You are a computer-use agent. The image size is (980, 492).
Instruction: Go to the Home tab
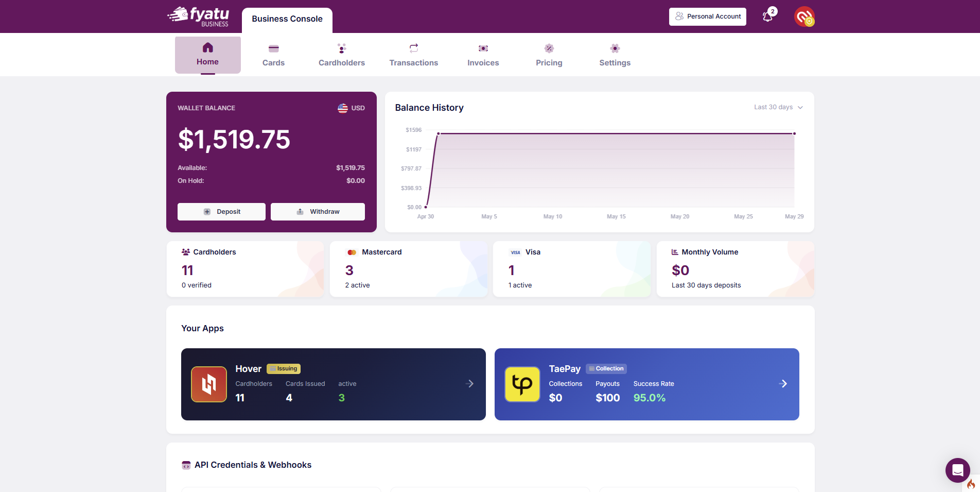(208, 55)
